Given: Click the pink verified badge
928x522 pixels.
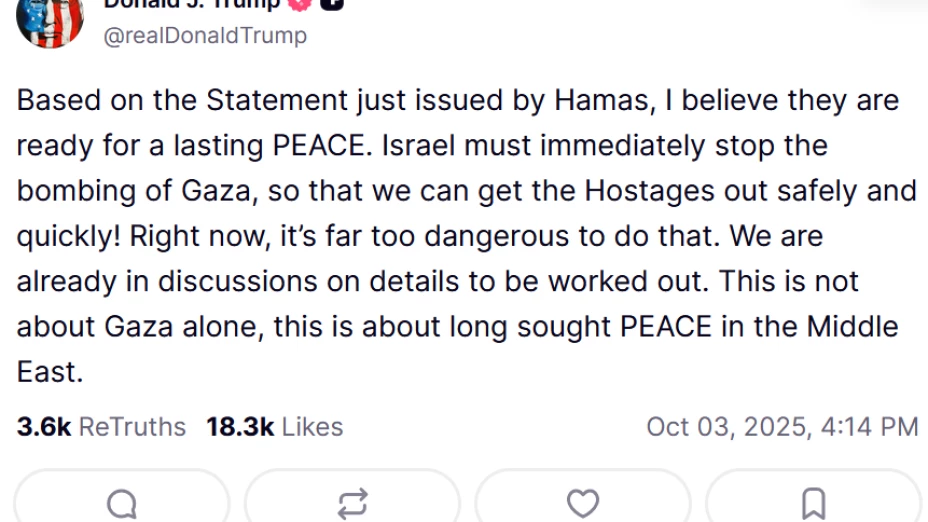Looking at the screenshot, I should (x=298, y=4).
